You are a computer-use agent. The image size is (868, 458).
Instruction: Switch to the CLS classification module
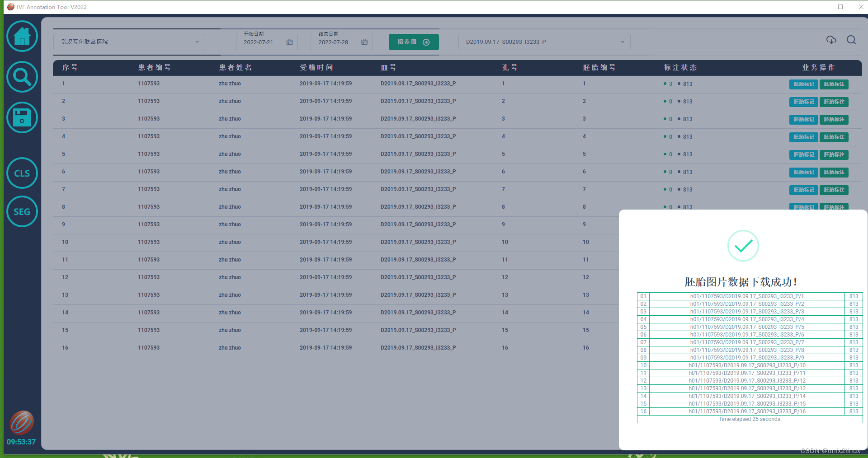pyautogui.click(x=22, y=173)
